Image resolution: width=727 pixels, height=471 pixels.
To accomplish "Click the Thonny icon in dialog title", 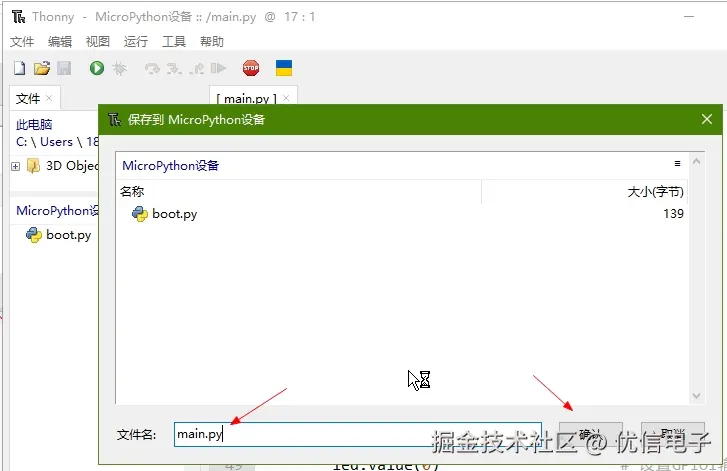I will pyautogui.click(x=115, y=120).
